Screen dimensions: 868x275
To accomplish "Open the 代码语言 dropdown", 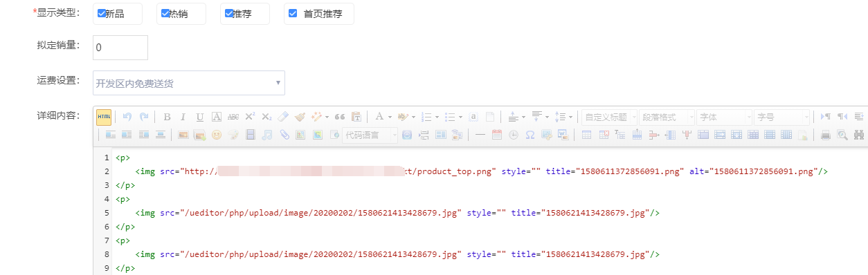I will click(x=370, y=135).
